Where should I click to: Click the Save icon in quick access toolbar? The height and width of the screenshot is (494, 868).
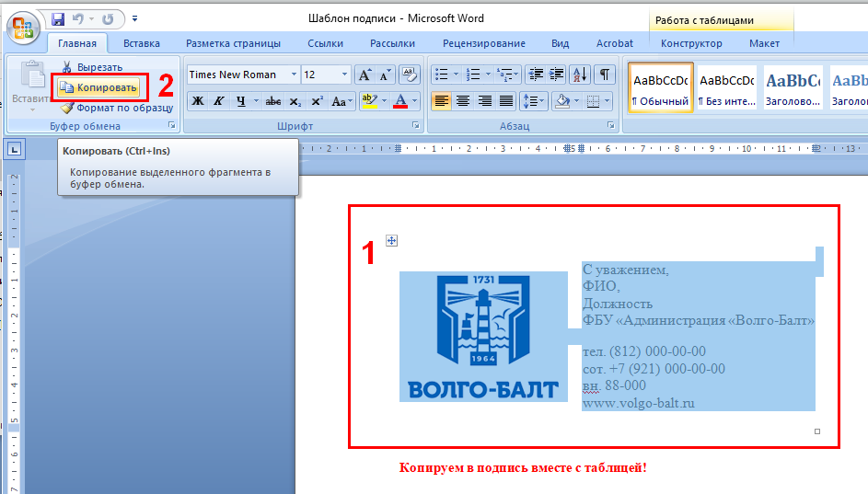click(59, 18)
